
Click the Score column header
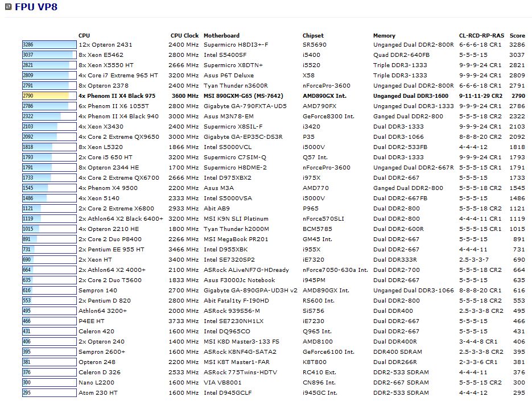[517, 35]
